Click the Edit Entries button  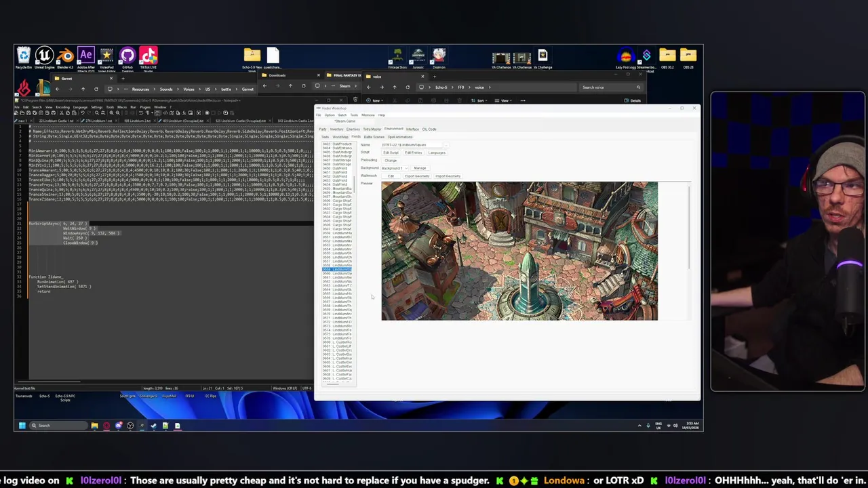414,152
